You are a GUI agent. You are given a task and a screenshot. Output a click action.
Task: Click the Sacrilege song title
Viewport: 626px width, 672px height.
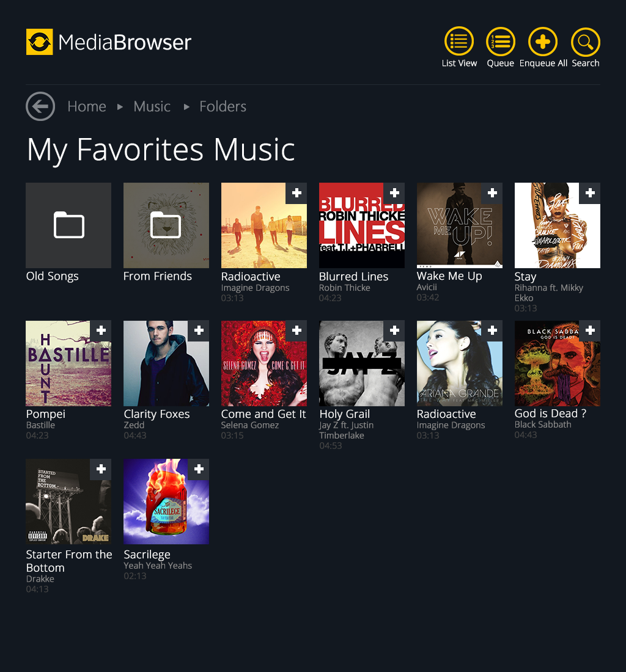147,555
